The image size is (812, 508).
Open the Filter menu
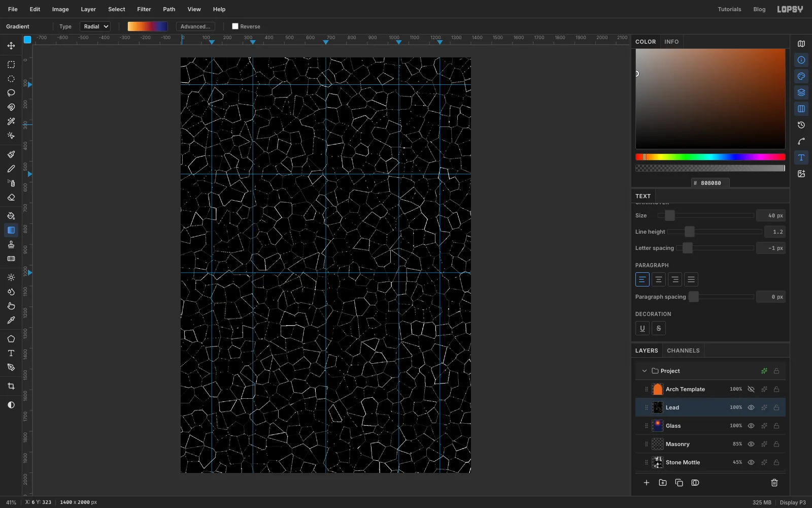click(x=144, y=9)
